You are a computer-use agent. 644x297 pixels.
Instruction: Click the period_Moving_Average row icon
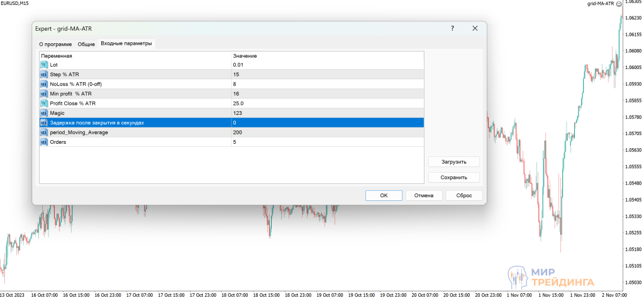pyautogui.click(x=44, y=132)
